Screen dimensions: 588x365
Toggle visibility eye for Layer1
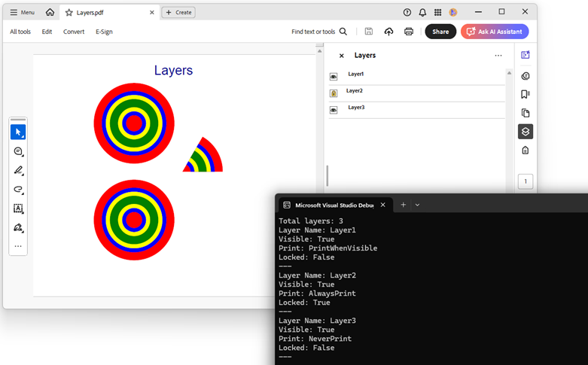coord(334,77)
